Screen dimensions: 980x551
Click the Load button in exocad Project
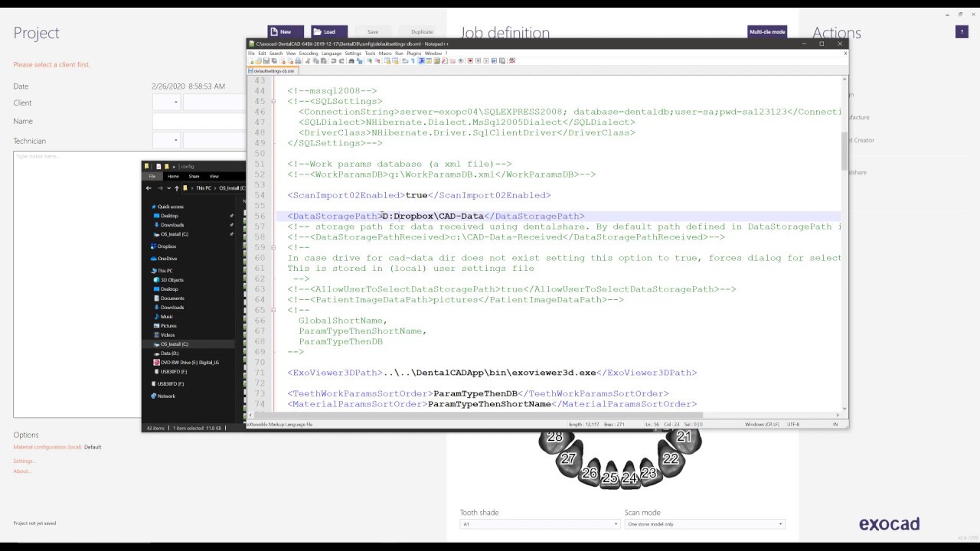328,31
